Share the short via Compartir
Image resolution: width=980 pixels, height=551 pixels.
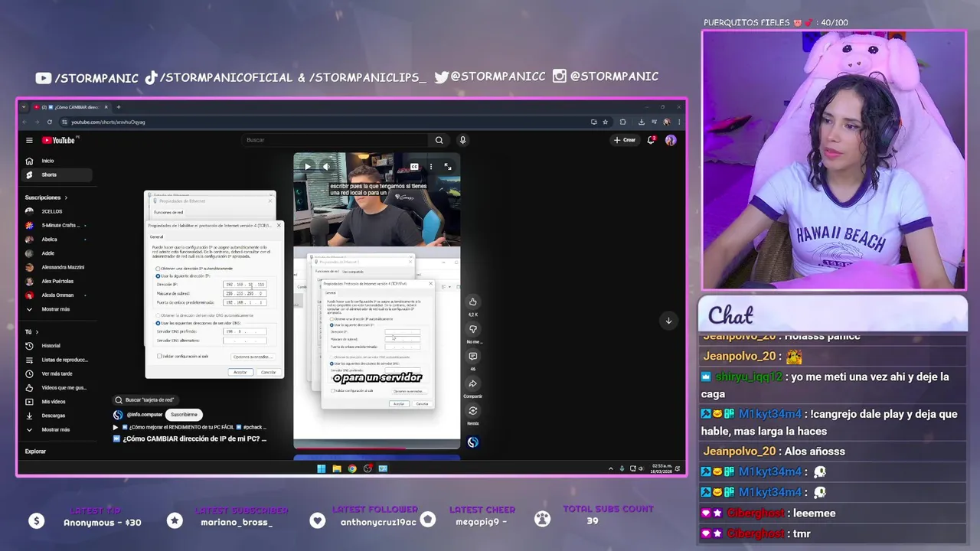click(473, 384)
